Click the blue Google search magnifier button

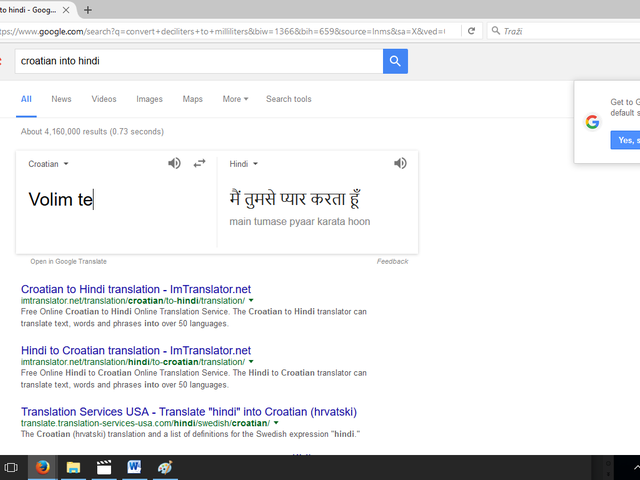click(x=395, y=61)
